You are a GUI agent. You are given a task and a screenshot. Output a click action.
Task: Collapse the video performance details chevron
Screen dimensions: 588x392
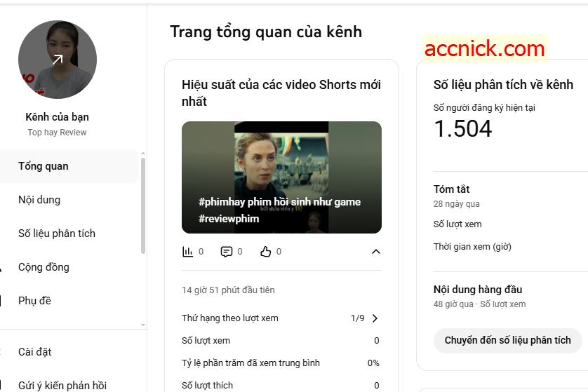point(376,252)
